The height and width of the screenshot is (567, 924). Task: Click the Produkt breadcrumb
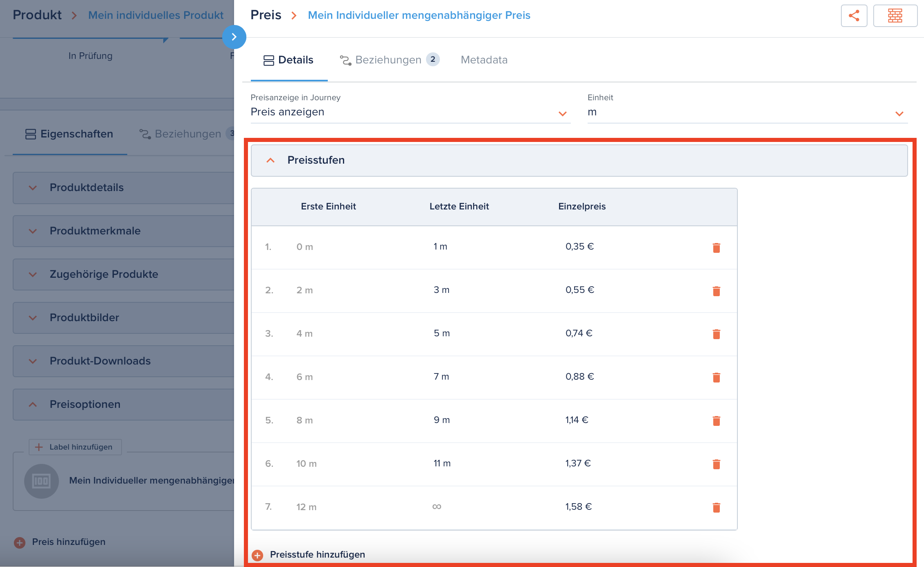[37, 15]
